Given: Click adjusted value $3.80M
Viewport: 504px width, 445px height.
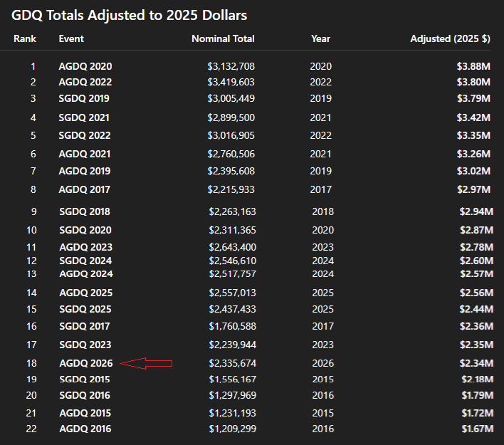Looking at the screenshot, I should (474, 83).
